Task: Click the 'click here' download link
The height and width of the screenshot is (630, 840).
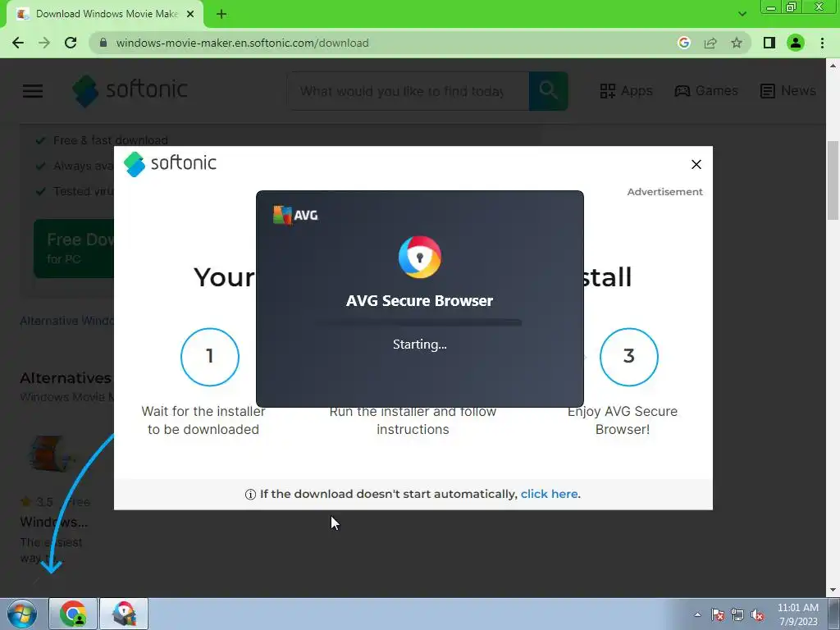Action: pos(549,494)
